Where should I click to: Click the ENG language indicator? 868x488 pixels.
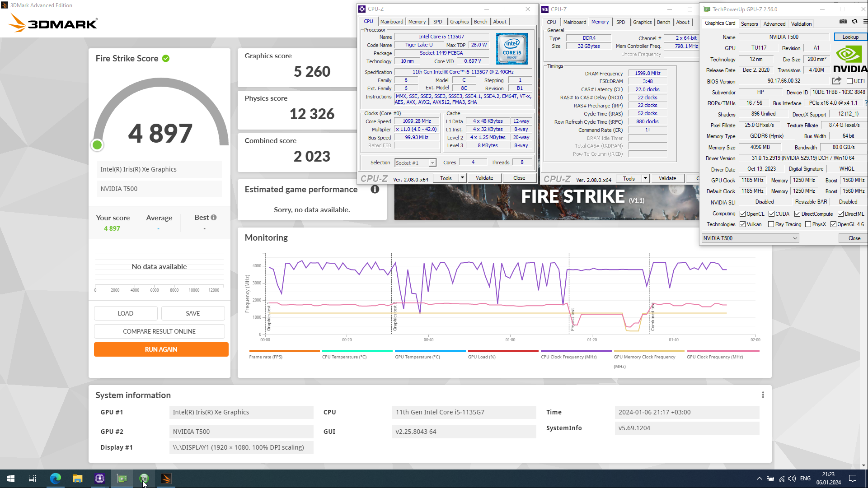point(805,479)
